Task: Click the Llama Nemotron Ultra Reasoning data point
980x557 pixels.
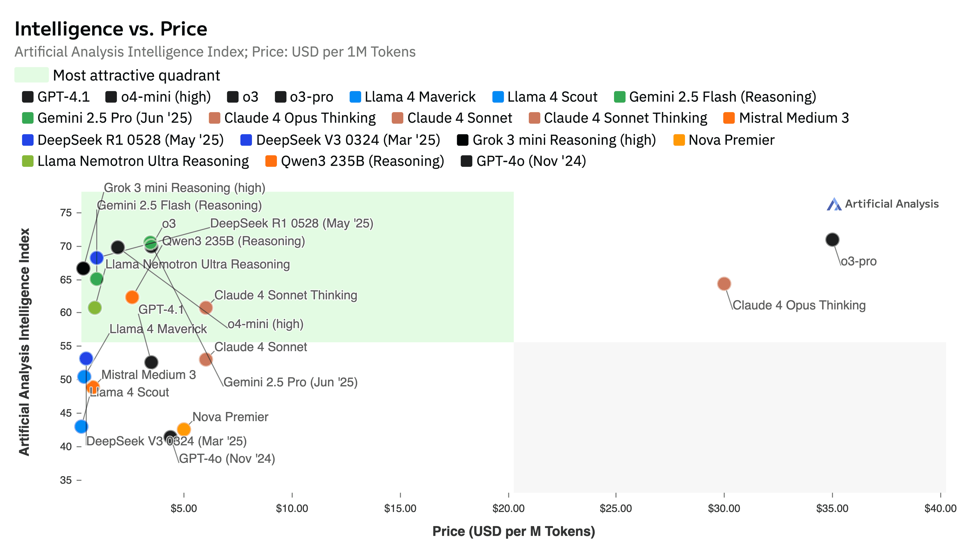Action: coord(95,307)
